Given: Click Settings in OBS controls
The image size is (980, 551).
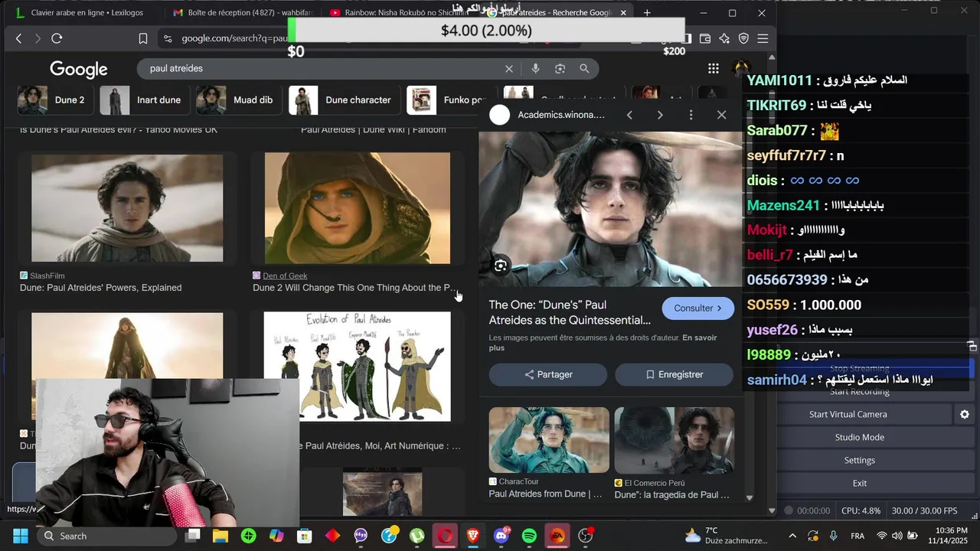Looking at the screenshot, I should pyautogui.click(x=860, y=460).
